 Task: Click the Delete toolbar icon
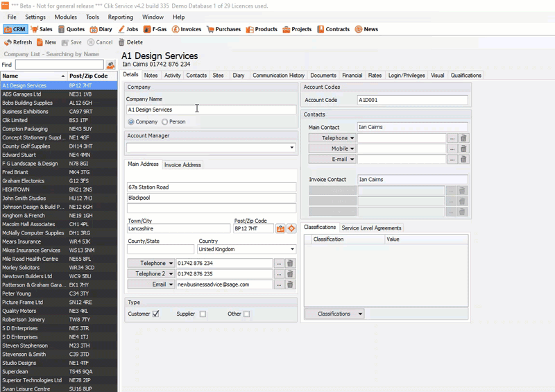point(121,42)
